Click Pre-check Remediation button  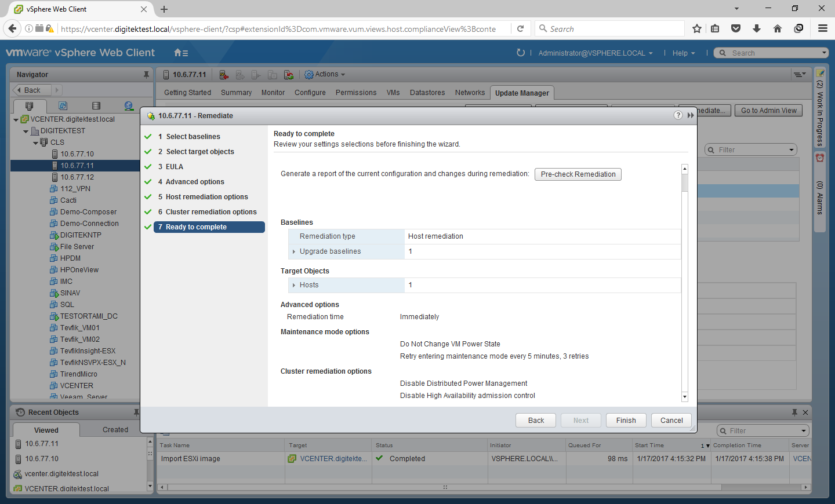coord(578,174)
